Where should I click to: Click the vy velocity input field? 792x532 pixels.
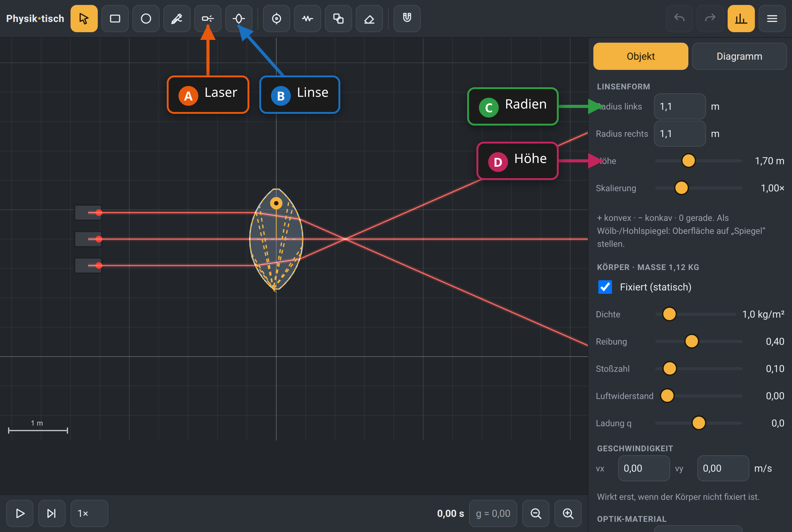point(723,468)
